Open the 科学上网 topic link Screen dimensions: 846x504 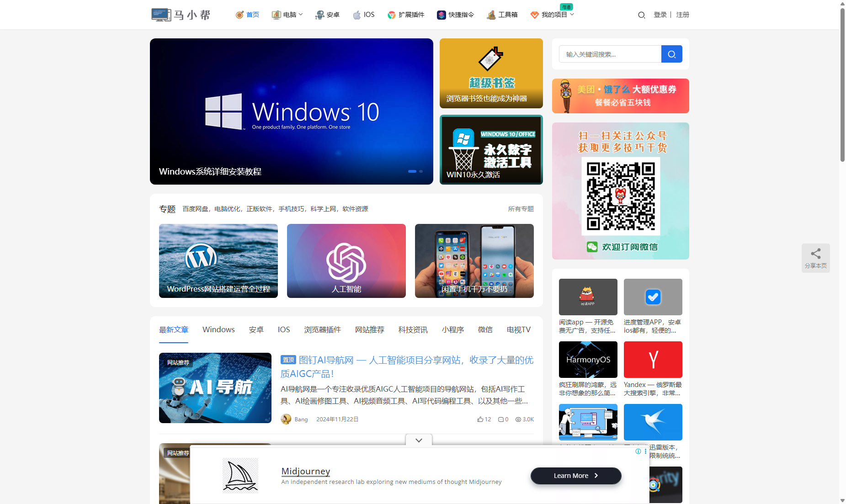[x=323, y=209]
